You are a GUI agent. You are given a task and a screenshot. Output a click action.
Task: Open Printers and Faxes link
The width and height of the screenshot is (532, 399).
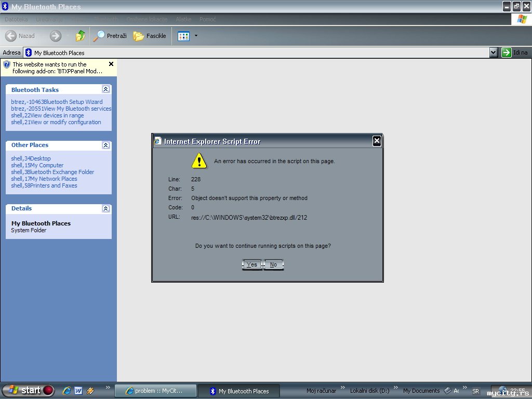coord(44,185)
